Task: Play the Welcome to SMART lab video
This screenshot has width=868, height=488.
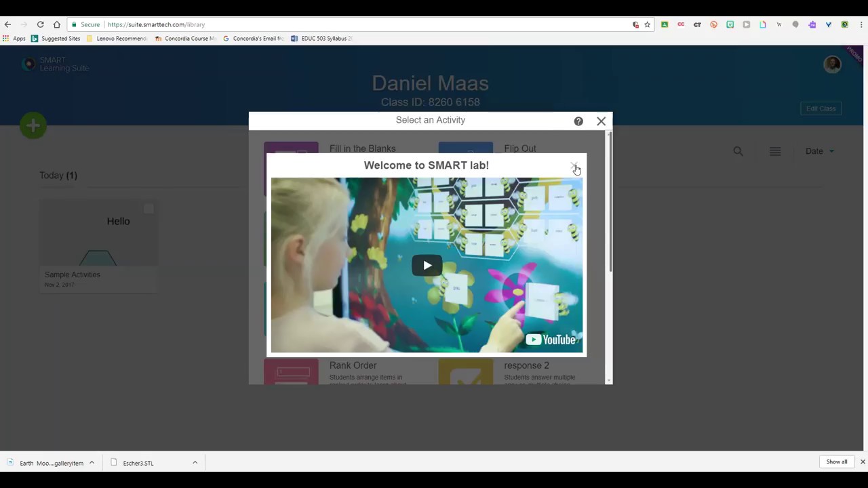Action: coord(427,265)
